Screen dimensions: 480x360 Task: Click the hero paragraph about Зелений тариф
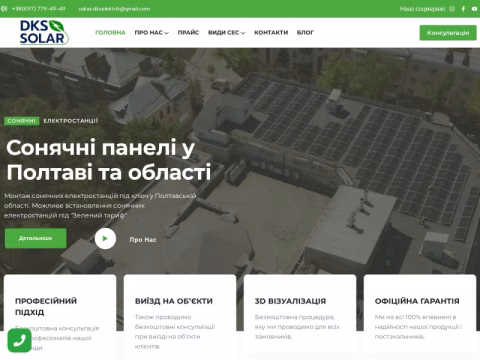coord(100,206)
